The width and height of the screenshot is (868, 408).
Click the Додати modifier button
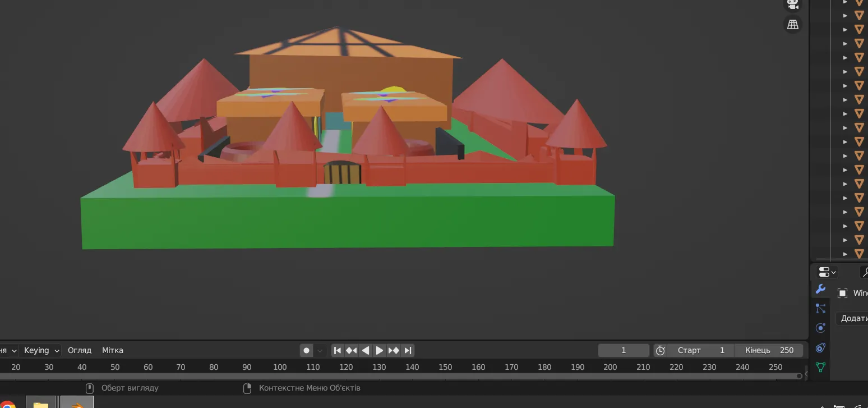click(852, 318)
